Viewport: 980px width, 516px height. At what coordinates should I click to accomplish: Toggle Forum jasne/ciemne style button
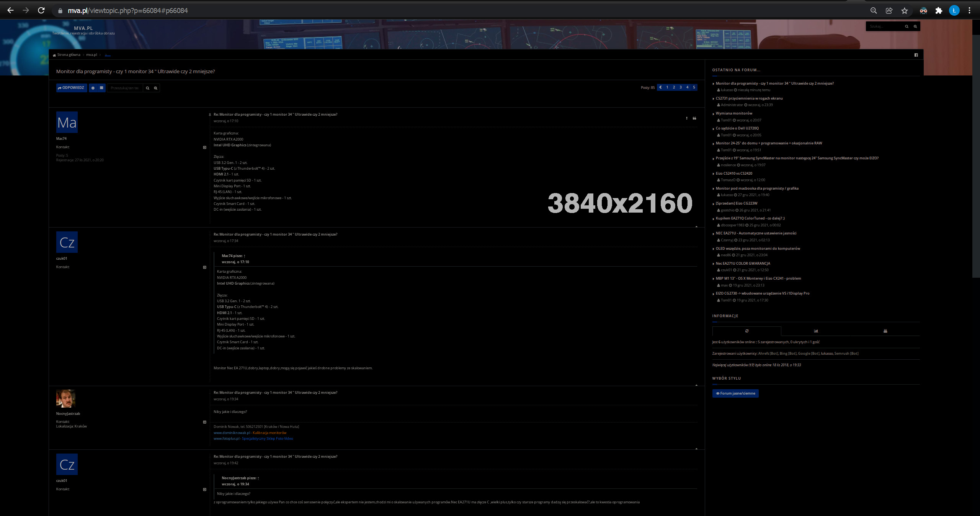[735, 393]
